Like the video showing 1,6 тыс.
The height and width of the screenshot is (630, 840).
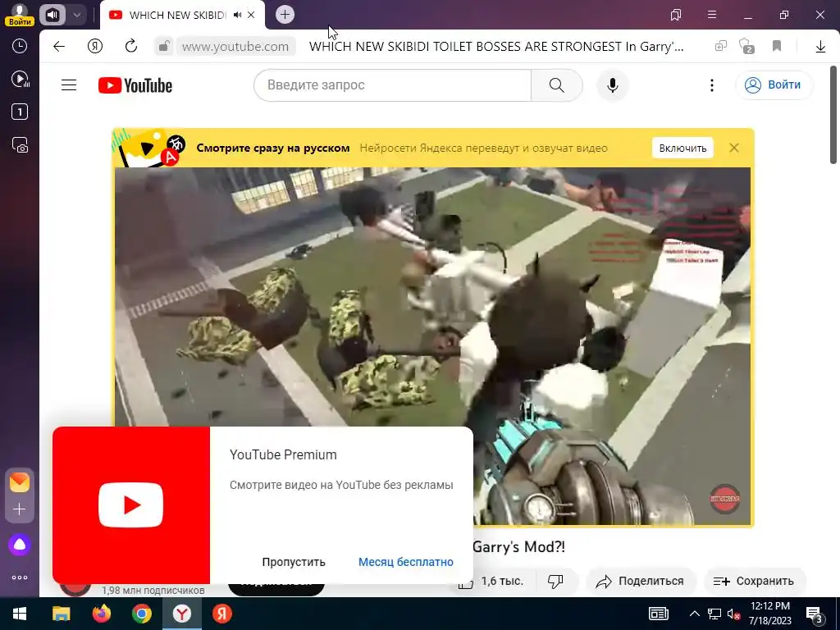(x=491, y=582)
